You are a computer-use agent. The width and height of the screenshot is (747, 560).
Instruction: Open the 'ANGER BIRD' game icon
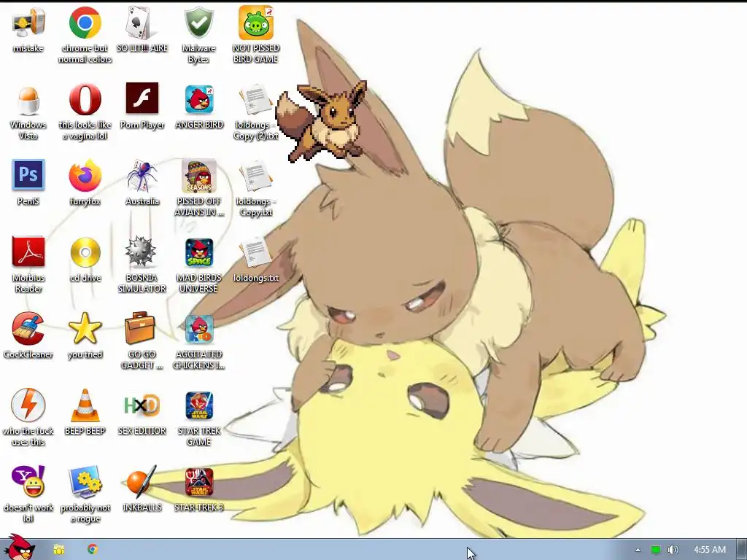point(199,99)
